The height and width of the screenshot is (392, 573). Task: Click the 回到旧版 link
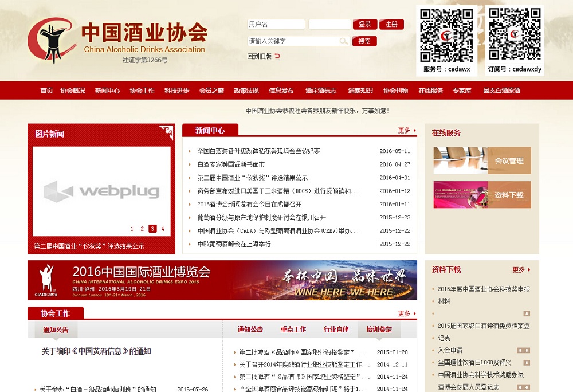pyautogui.click(x=259, y=56)
